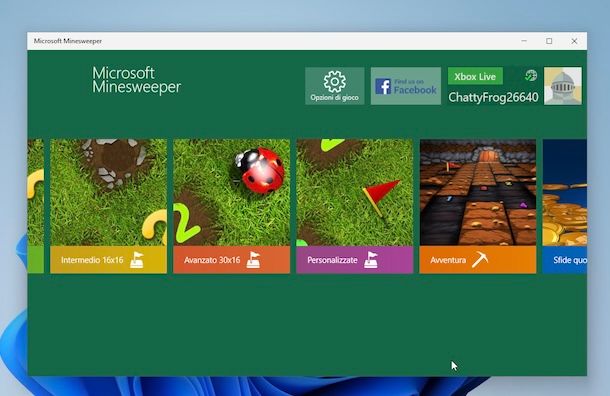Open the Find us on Facebook tile

pos(406,86)
